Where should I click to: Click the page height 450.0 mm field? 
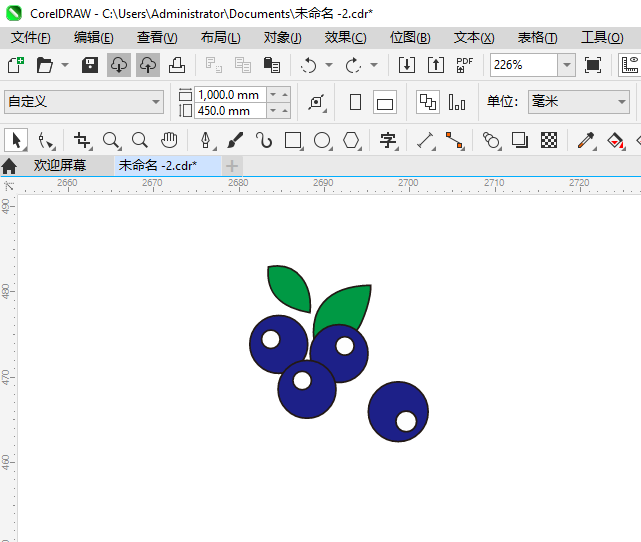[x=231, y=111]
